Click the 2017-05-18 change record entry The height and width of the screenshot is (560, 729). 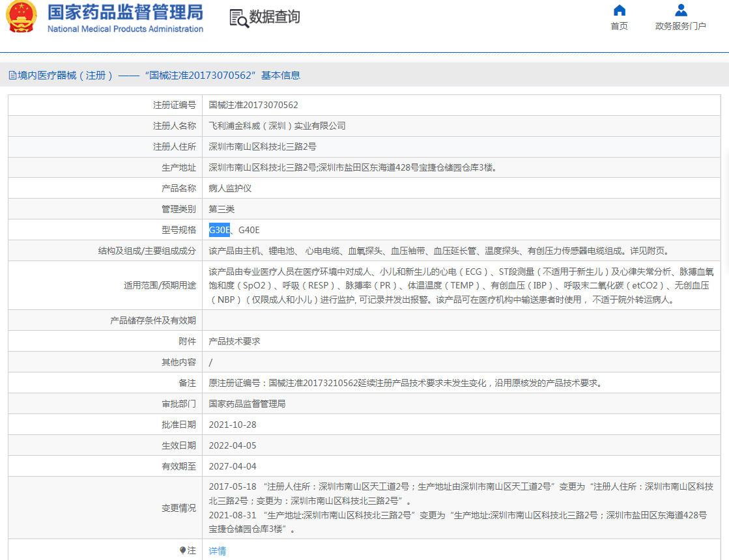pos(461,494)
